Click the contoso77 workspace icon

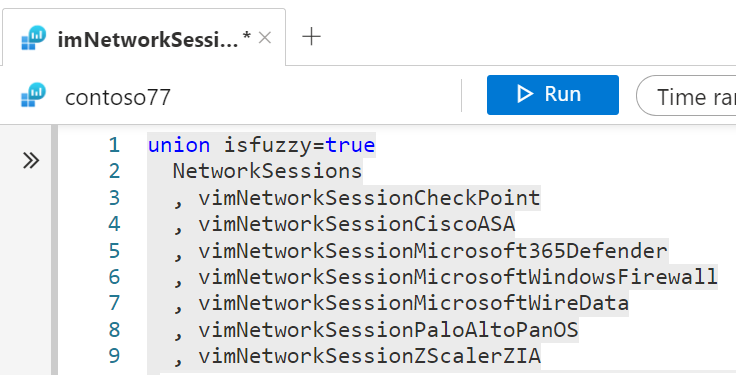click(x=34, y=95)
